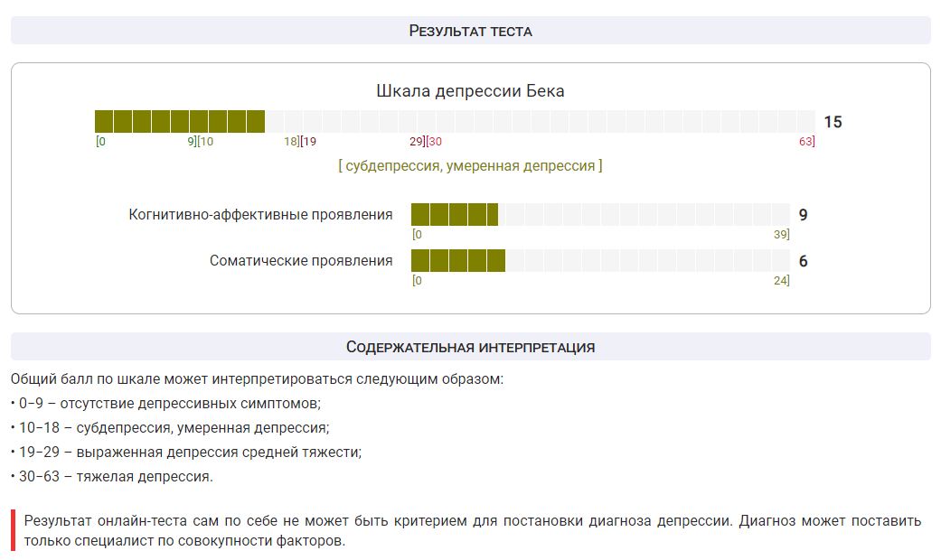Click the filled cognitive-affective bar segment
The image size is (941, 560).
coord(454,215)
